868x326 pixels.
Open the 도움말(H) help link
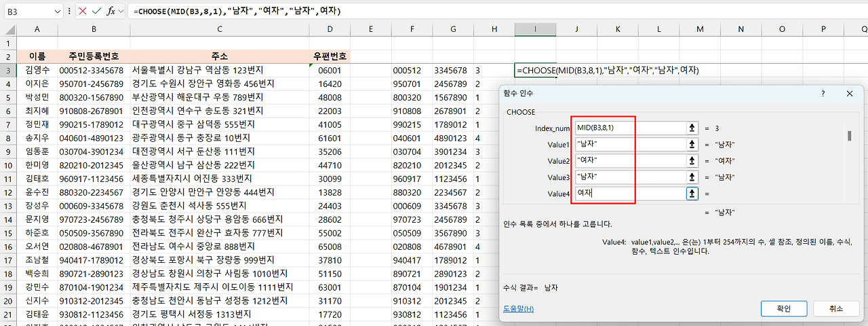click(x=518, y=309)
